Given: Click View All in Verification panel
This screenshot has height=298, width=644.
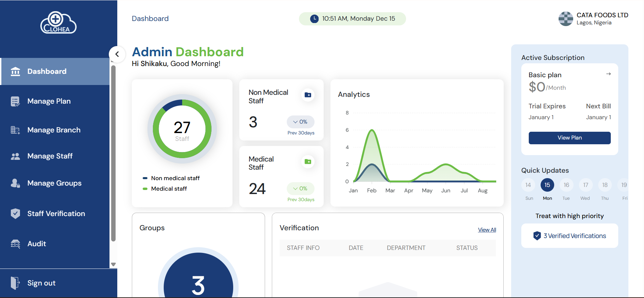Looking at the screenshot, I should 487,230.
